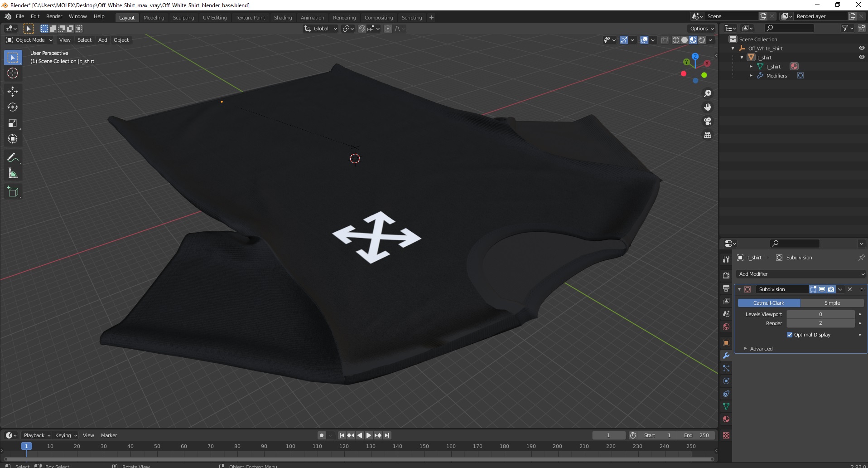Open Scene properties tab
868x468 pixels.
click(x=726, y=314)
